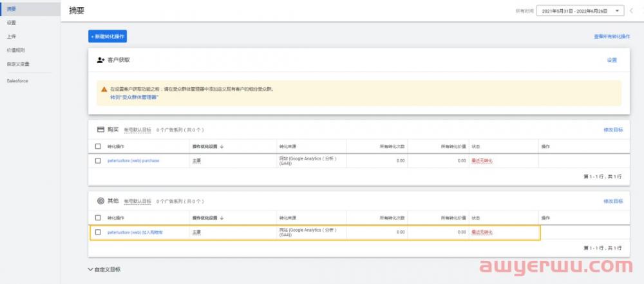Click row count 第1-1行 under 其他 table

603,248
